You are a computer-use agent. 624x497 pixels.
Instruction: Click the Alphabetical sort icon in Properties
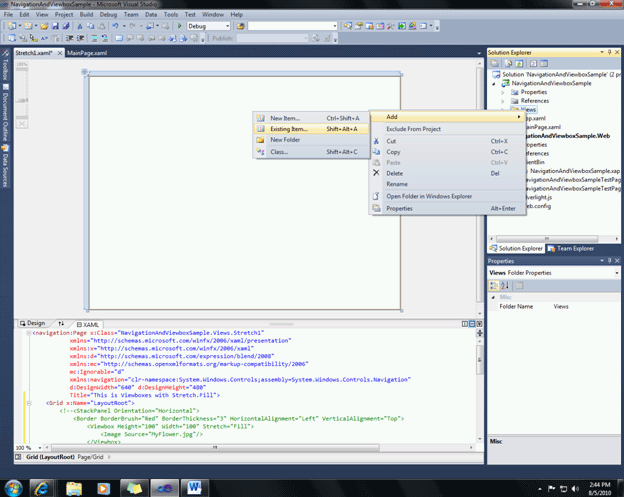[504, 286]
